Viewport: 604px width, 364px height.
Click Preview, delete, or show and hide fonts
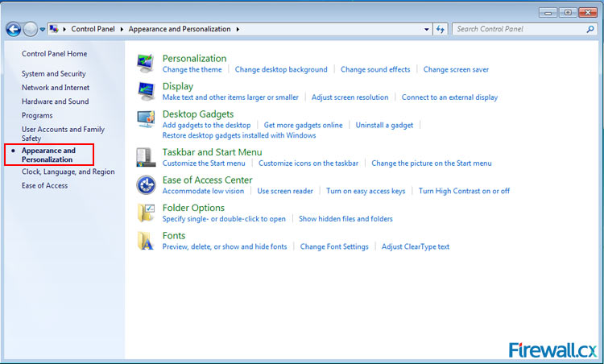225,246
